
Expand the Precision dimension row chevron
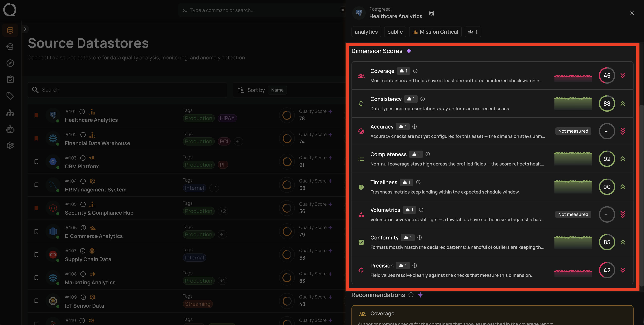pyautogui.click(x=623, y=270)
